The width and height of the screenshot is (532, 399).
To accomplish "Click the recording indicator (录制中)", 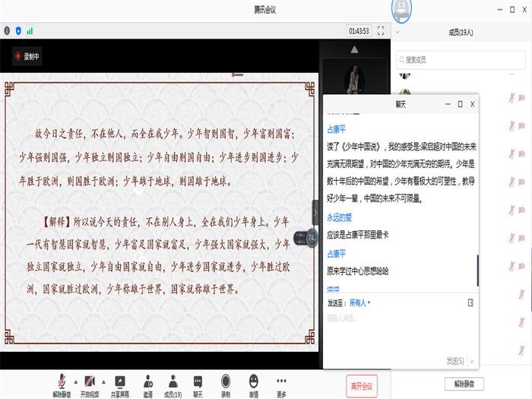I will pos(27,56).
